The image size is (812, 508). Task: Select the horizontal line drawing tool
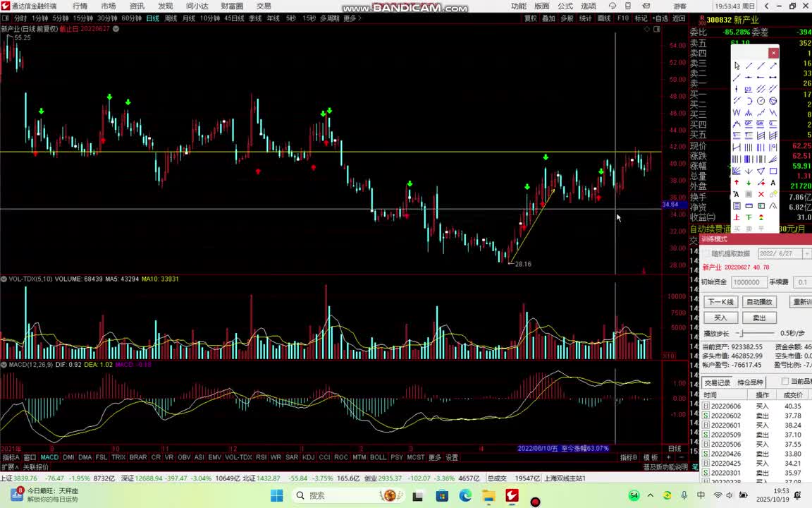(x=749, y=77)
